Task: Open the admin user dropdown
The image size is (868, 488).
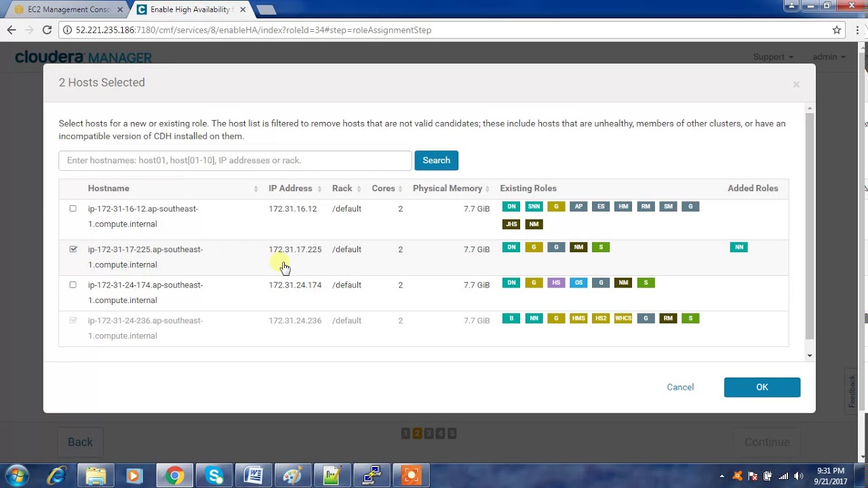Action: pos(829,57)
